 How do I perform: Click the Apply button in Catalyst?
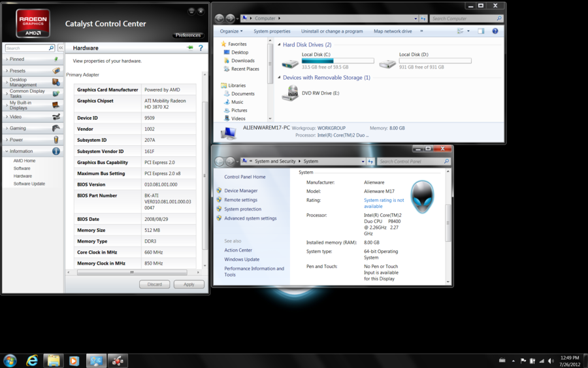pos(189,284)
